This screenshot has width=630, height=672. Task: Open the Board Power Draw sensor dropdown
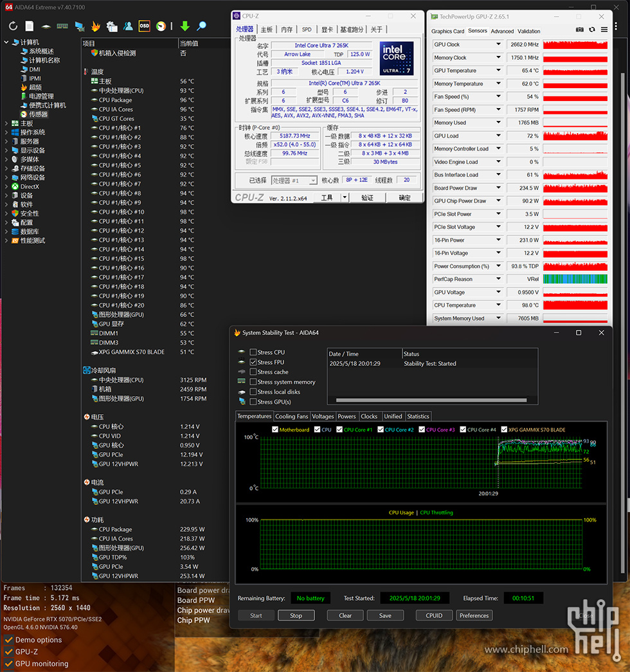click(x=498, y=188)
